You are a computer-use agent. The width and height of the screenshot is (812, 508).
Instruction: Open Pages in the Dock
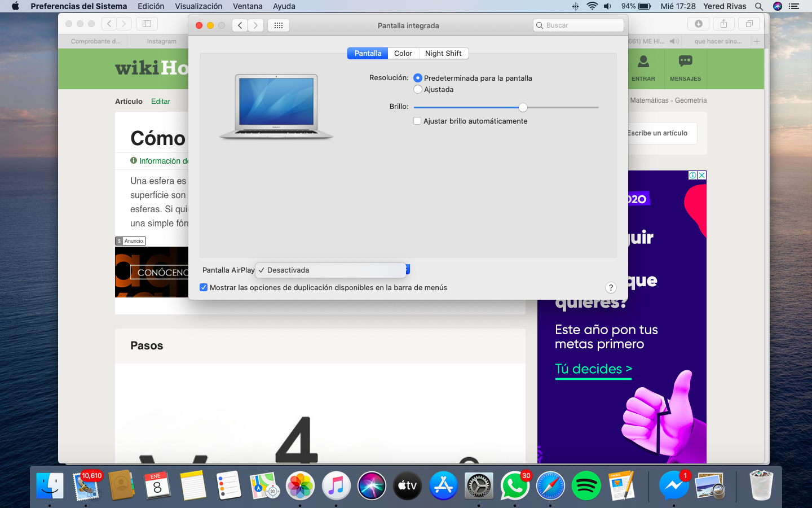pyautogui.click(x=622, y=485)
